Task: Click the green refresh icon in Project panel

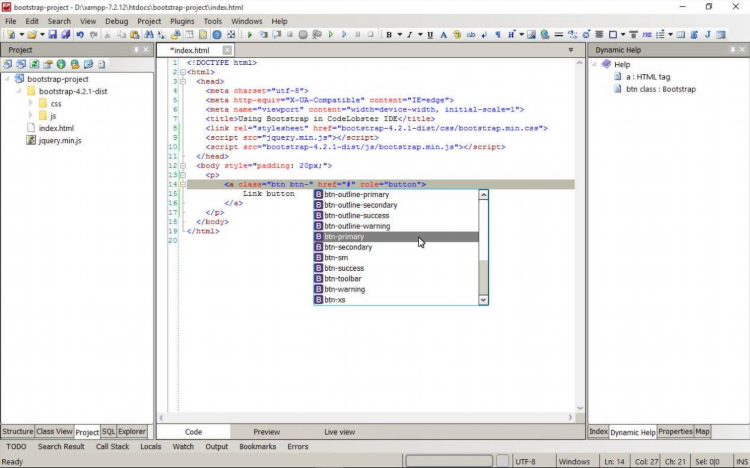Action: click(34, 64)
